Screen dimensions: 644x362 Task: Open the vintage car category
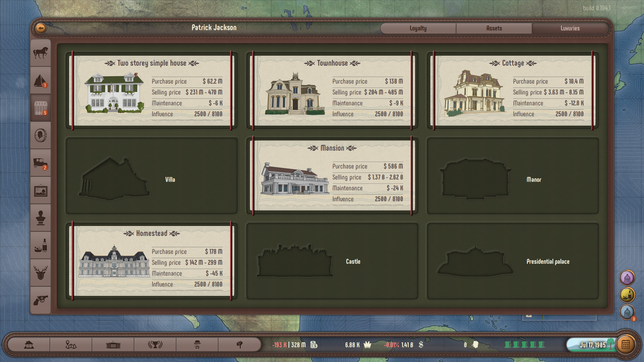pos(41,163)
